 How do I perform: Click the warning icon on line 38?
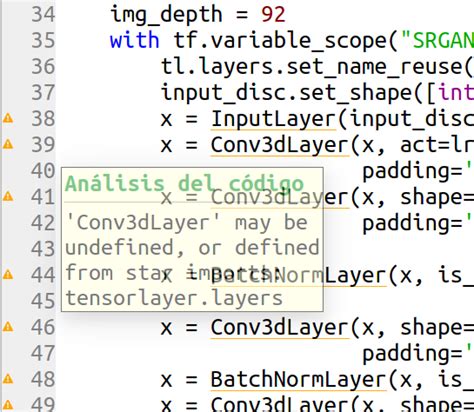(x=8, y=118)
